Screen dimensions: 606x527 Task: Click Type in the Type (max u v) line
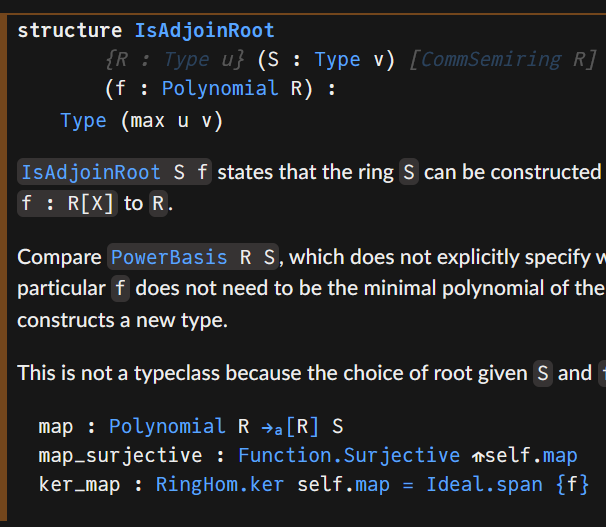[83, 120]
